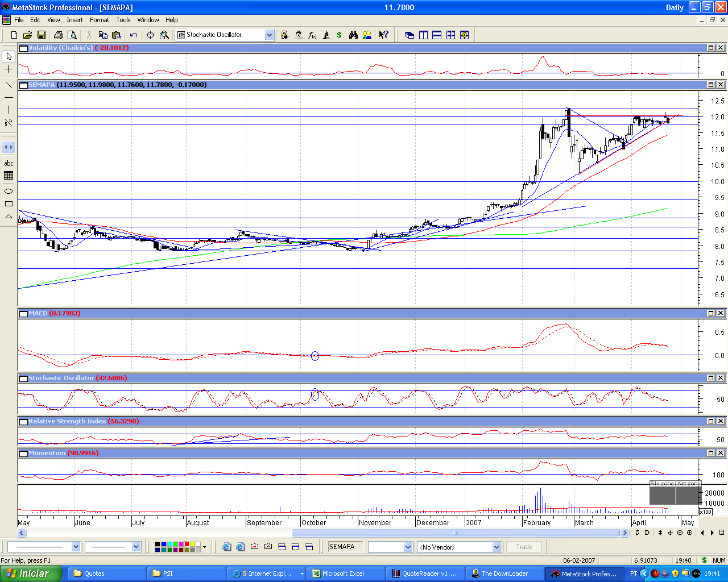The height and width of the screenshot is (582, 728).
Task: Open the Tools menu
Action: pyautogui.click(x=123, y=20)
